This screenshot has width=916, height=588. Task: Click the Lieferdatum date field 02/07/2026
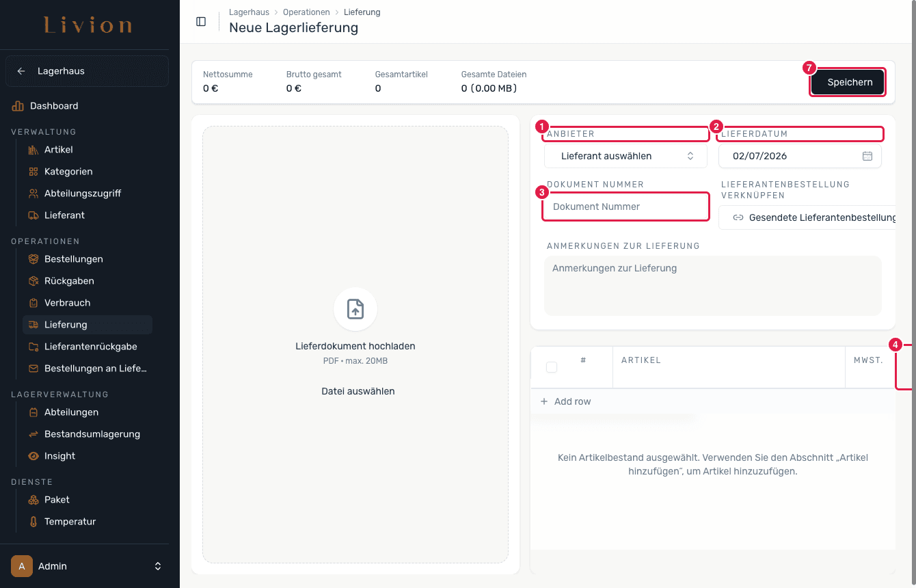(800, 156)
